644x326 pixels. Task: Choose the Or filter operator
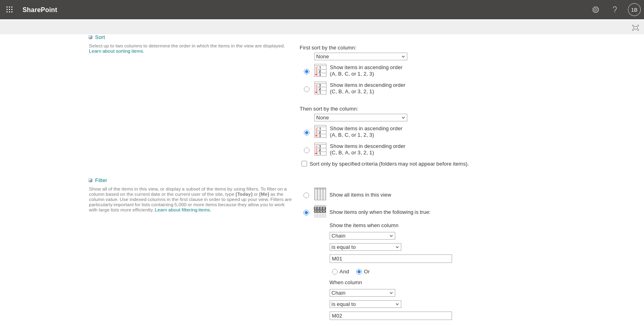(x=359, y=272)
